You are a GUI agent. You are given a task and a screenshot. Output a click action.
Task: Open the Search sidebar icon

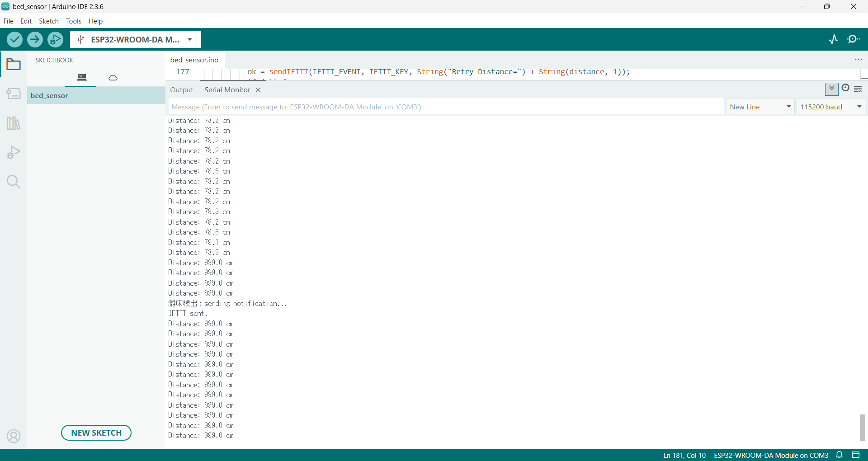14,182
